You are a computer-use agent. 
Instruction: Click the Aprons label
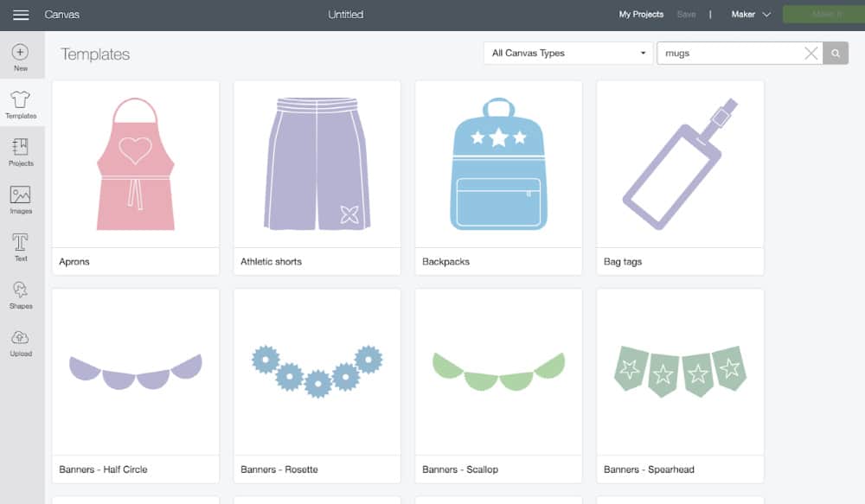(x=74, y=262)
